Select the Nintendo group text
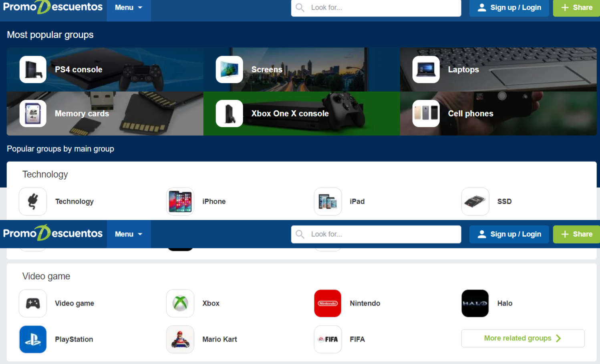 [x=365, y=303]
